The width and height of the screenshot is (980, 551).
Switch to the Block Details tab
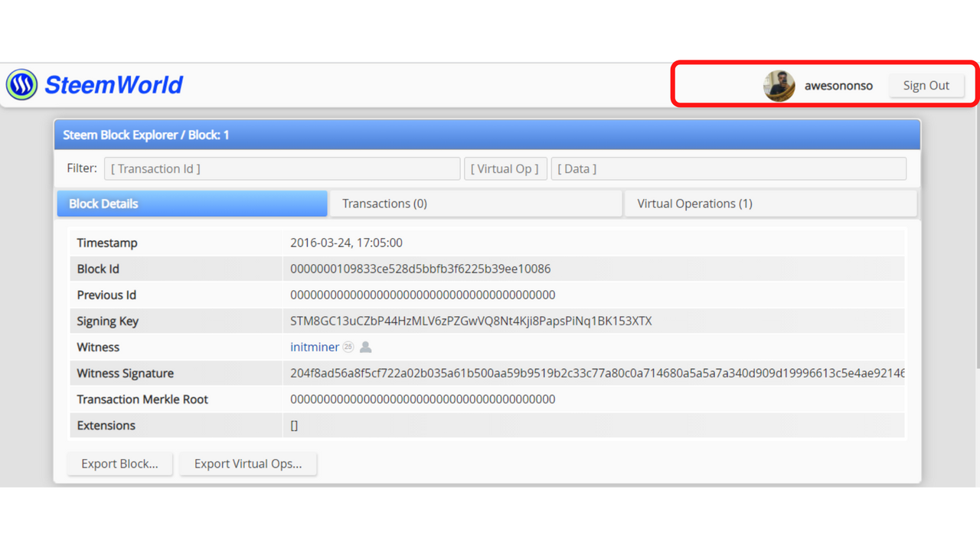[192, 204]
